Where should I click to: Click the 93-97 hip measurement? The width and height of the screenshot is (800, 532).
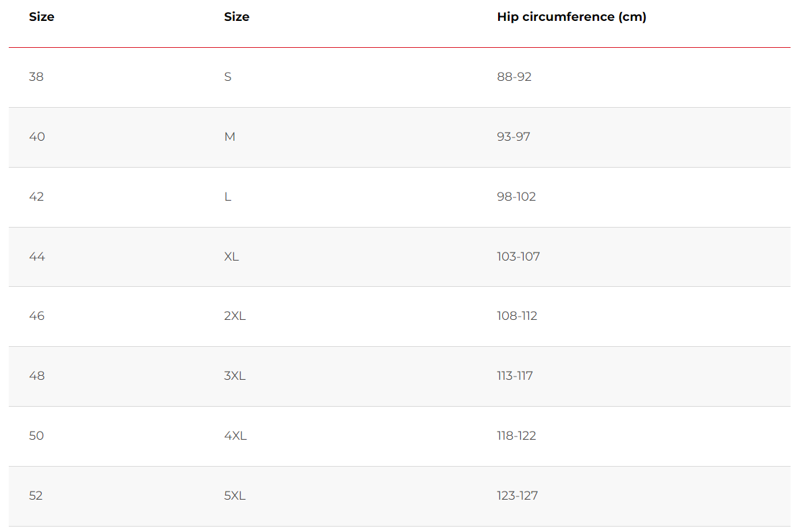coord(514,137)
